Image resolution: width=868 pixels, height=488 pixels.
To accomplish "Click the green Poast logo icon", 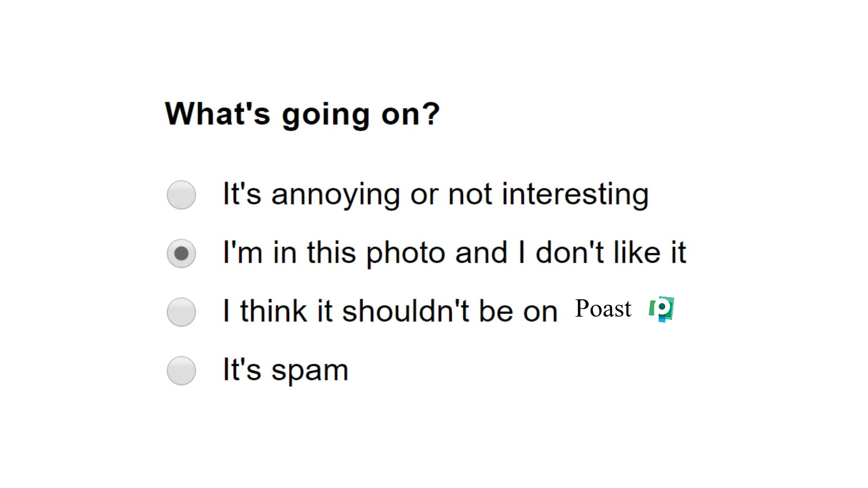I will [661, 309].
